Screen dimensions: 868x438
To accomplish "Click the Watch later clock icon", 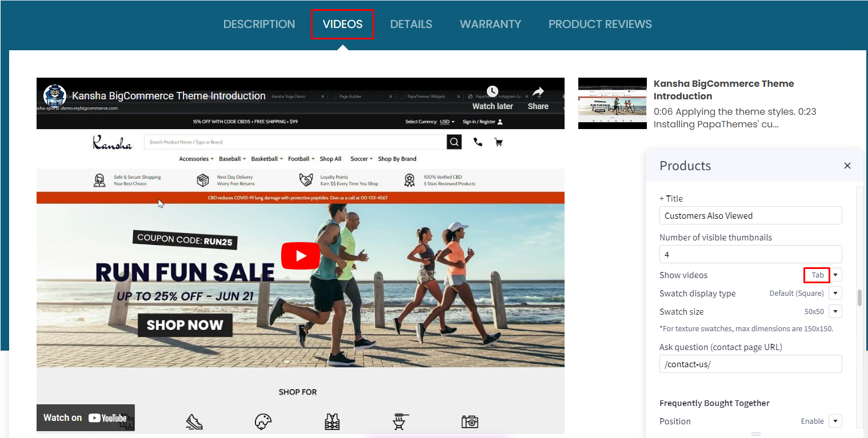I will [x=493, y=91].
